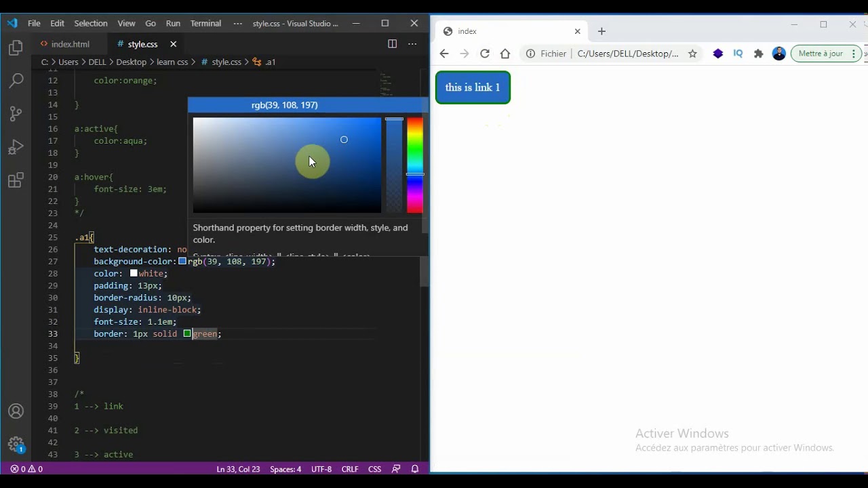The width and height of the screenshot is (868, 488).
Task: Open the Accounts menu in activity bar
Action: [x=16, y=411]
